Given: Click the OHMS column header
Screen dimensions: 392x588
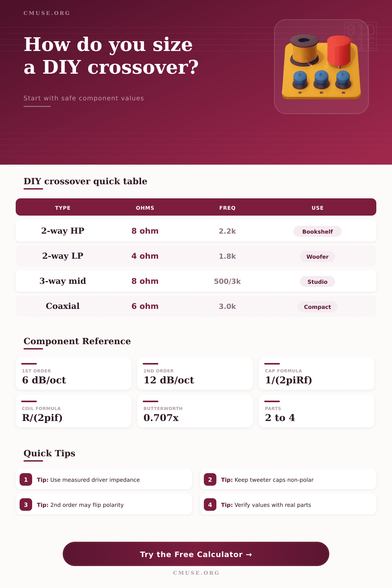Looking at the screenshot, I should click(145, 208).
